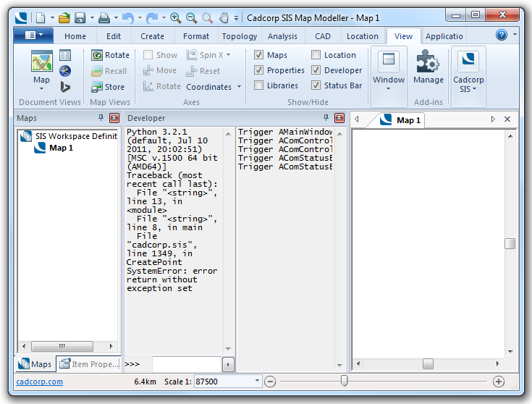Enable the Location checkbox
Screen dimensions: 532x404
click(316, 54)
